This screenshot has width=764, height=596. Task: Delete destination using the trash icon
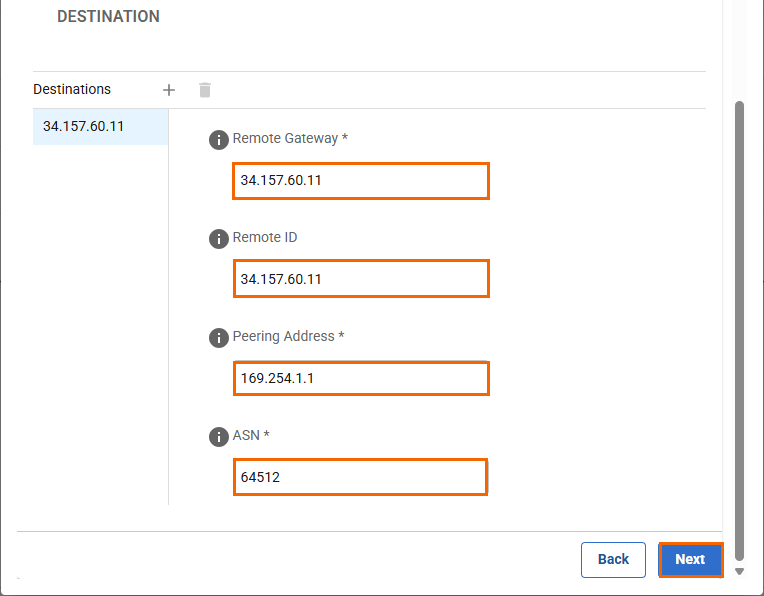tap(205, 90)
